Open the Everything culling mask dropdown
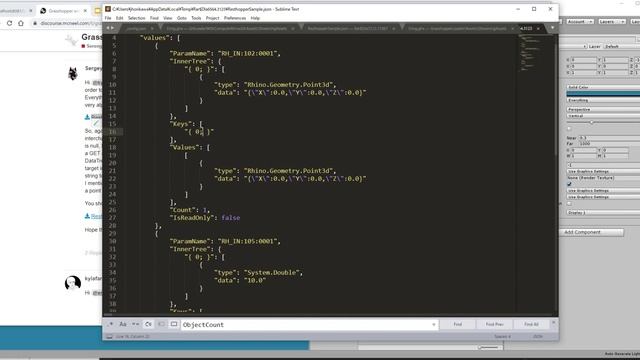This screenshot has height=360, width=640. point(603,100)
